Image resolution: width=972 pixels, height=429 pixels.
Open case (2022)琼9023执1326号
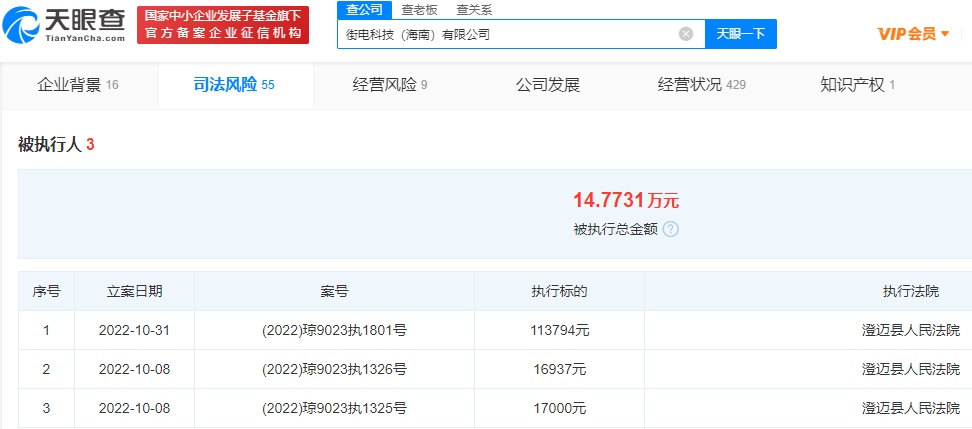334,369
